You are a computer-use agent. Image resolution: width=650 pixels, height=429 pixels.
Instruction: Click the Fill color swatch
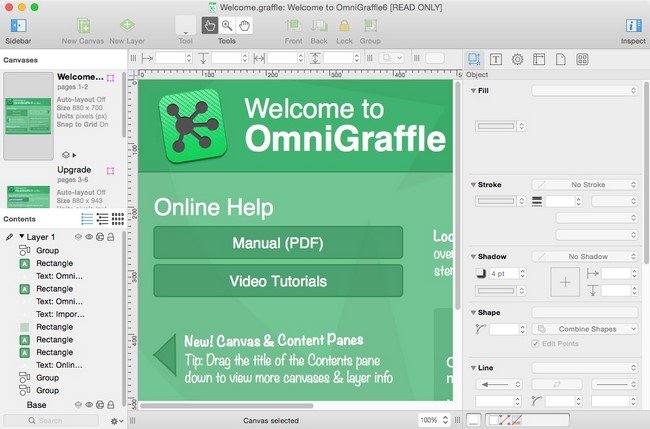(496, 126)
